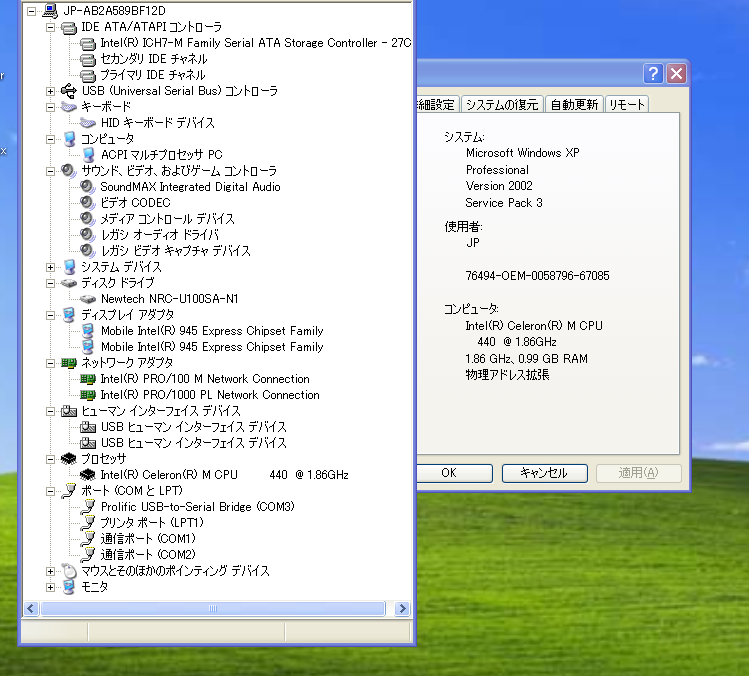Viewport: 749px width, 676px height.
Task: Collapse the サウンド、ビデオ、およびゲーム コントローラ branch
Action: 50,171
